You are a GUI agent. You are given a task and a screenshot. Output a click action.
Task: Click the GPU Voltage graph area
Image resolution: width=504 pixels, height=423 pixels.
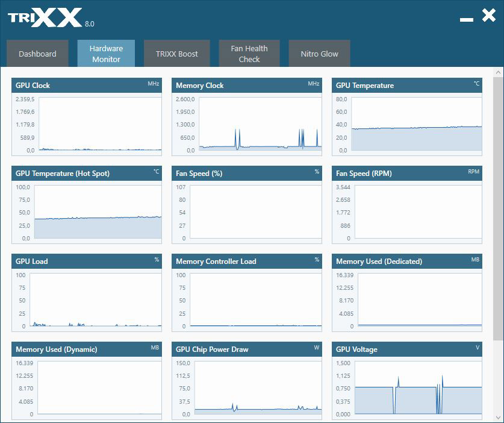418,387
